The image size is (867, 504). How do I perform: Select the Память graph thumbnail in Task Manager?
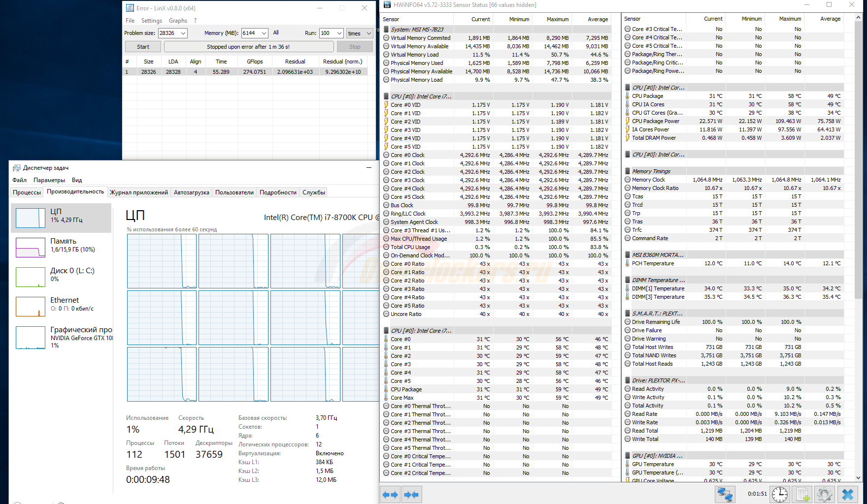point(31,247)
